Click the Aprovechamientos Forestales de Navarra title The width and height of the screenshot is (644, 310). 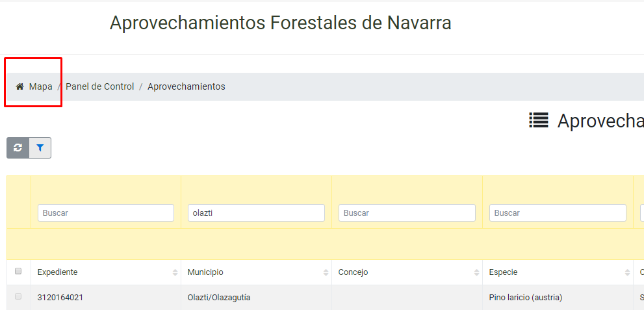tap(281, 23)
